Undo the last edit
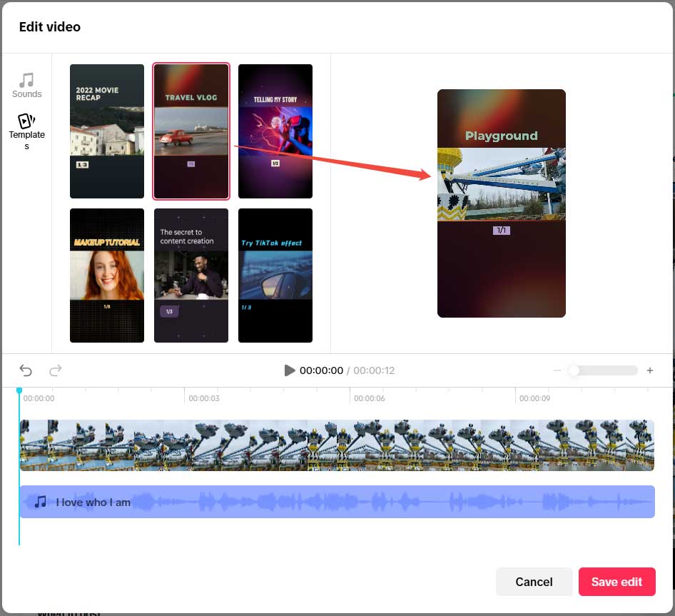This screenshot has height=616, width=675. pyautogui.click(x=26, y=370)
